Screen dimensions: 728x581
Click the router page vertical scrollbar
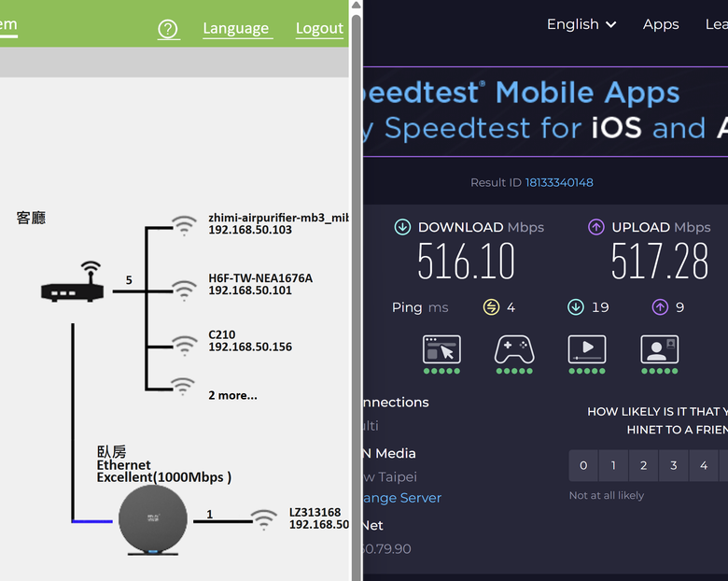click(x=357, y=297)
